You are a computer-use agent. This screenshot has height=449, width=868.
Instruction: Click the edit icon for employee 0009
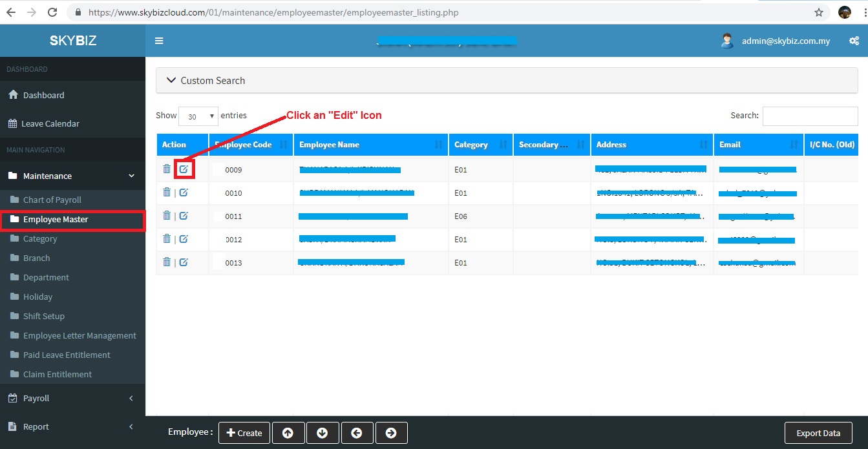click(184, 169)
